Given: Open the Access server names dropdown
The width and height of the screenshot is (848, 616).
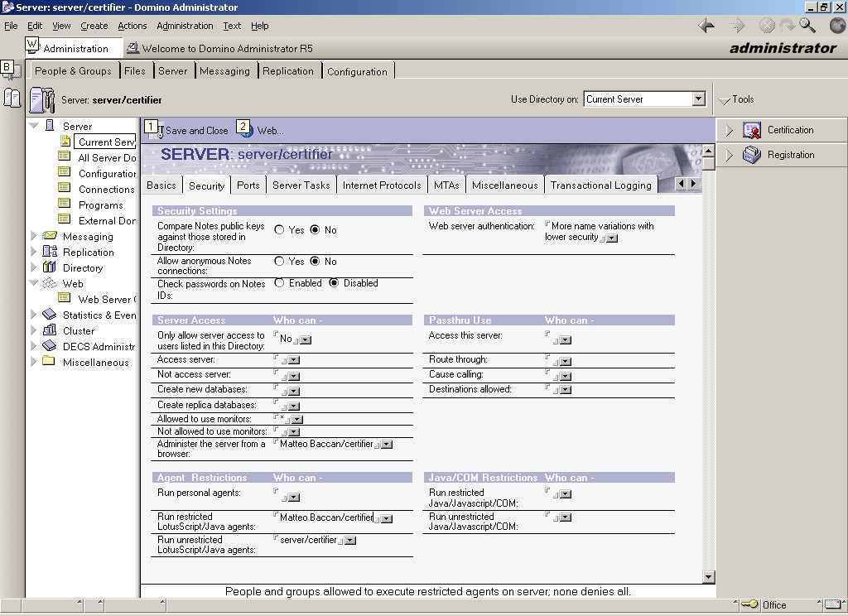Looking at the screenshot, I should tap(294, 360).
